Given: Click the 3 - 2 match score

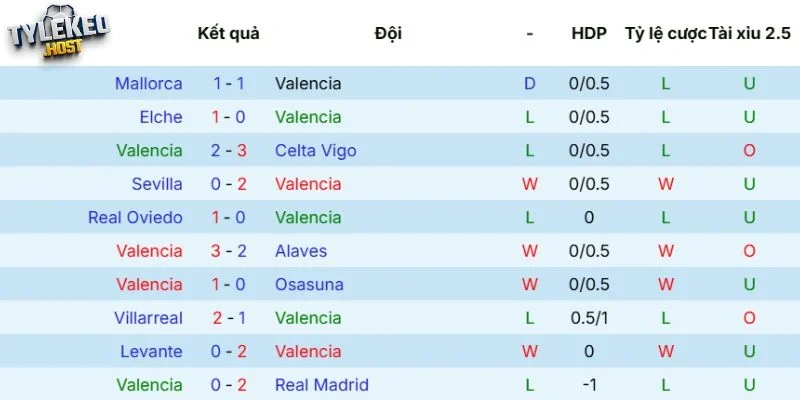Looking at the screenshot, I should pos(229,251).
